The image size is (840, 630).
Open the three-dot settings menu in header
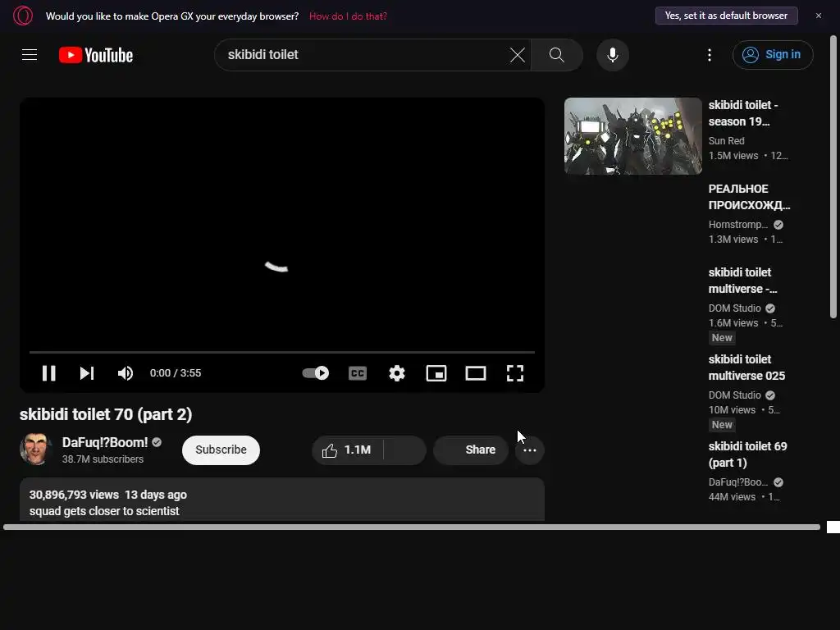710,55
